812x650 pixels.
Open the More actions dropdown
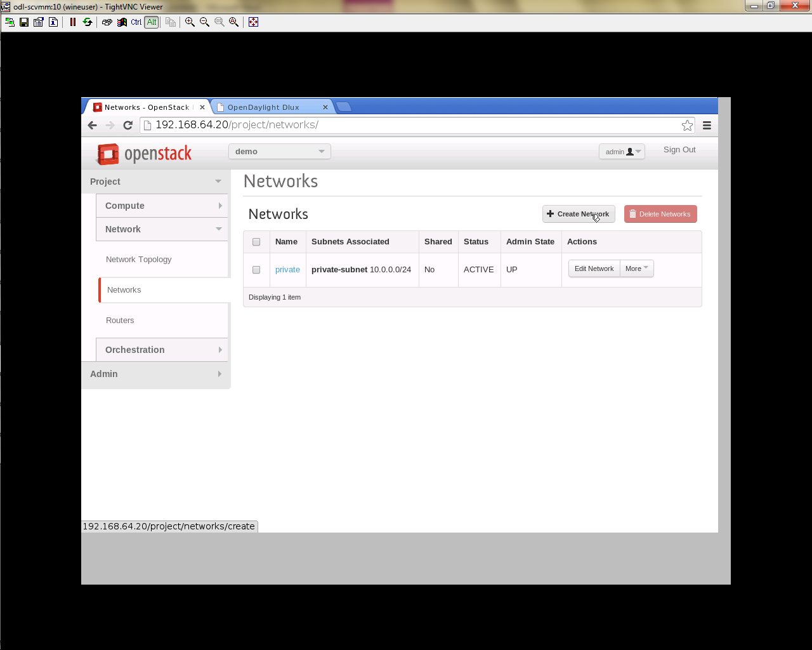point(637,269)
